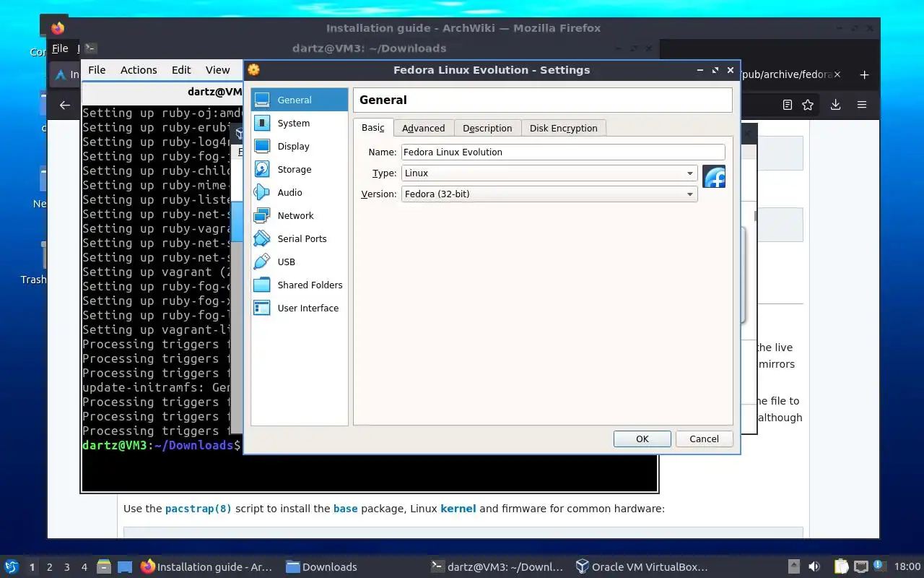Open file manager launcher in taskbar
924x578 pixels.
103,566
